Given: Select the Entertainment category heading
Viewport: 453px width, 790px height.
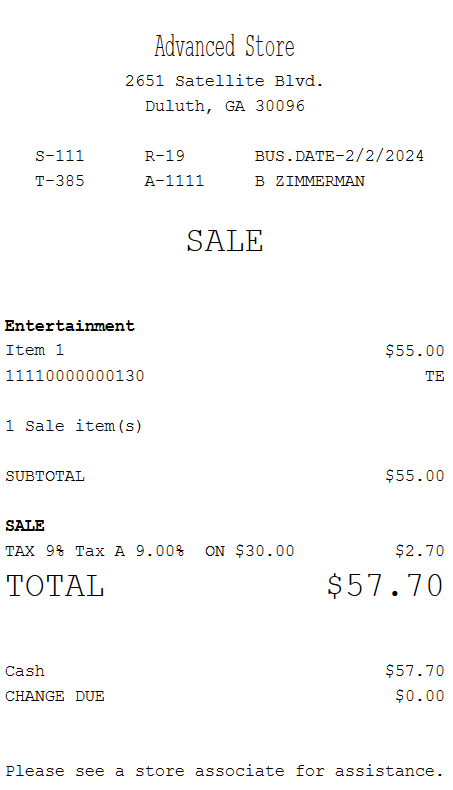Looking at the screenshot, I should [70, 326].
